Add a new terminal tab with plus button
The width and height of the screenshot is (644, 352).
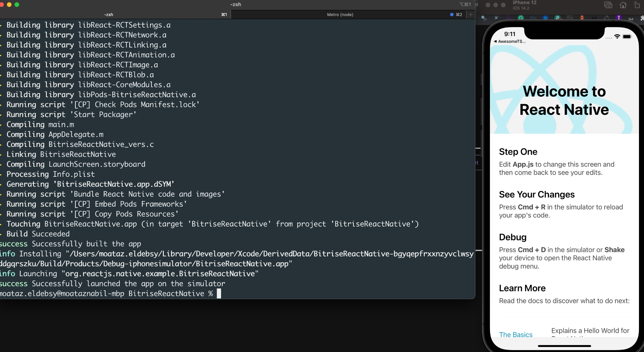[x=471, y=14]
